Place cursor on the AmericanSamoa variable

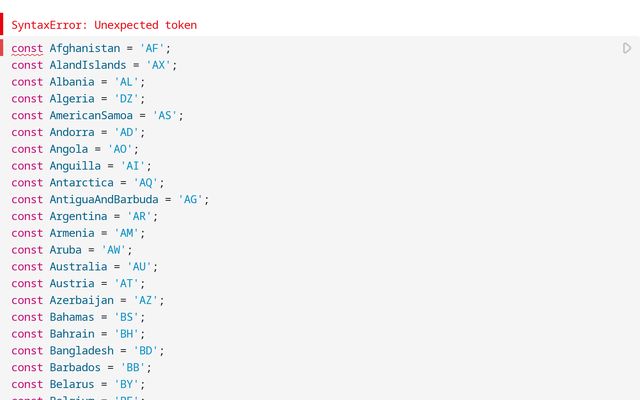click(x=91, y=115)
